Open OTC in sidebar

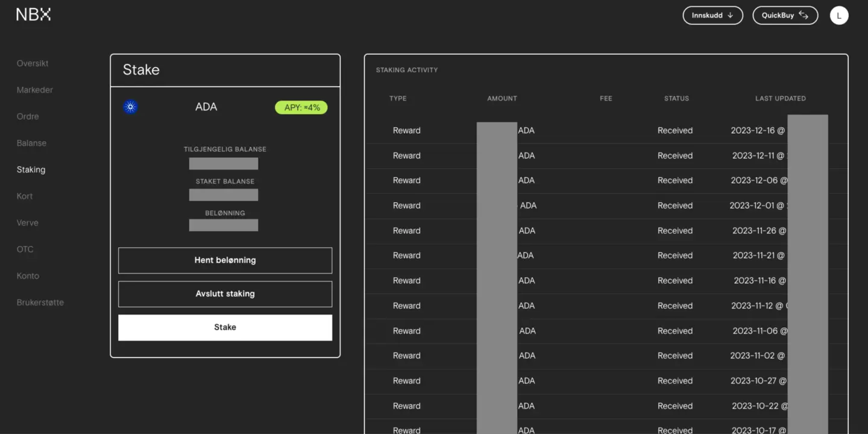coord(25,249)
